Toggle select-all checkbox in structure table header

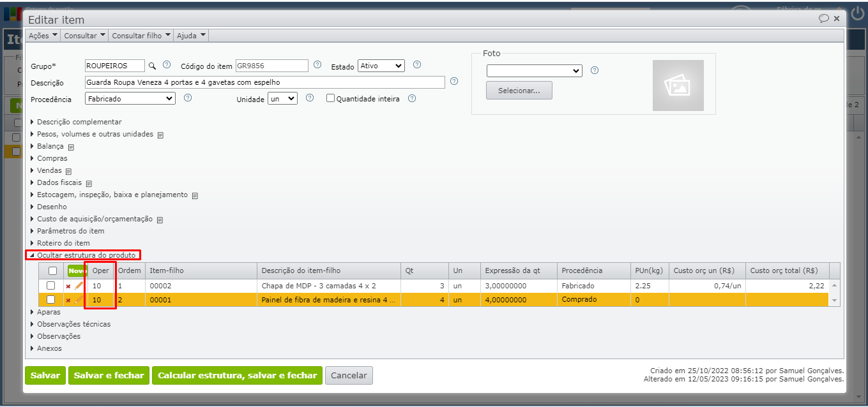coord(52,270)
